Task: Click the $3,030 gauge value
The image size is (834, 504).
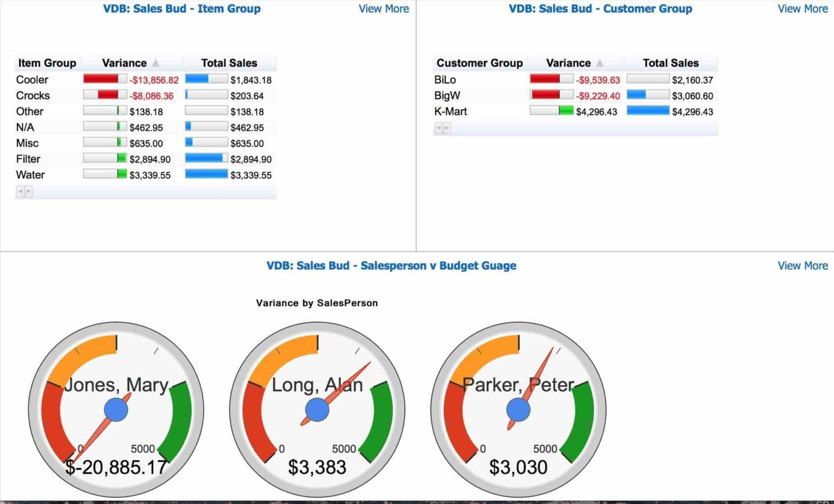Action: point(518,467)
